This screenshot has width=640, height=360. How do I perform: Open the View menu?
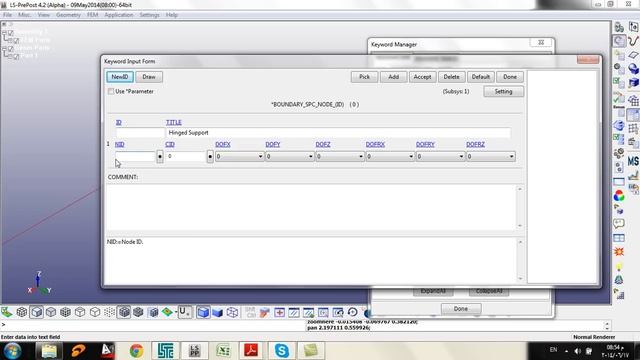tap(43, 15)
